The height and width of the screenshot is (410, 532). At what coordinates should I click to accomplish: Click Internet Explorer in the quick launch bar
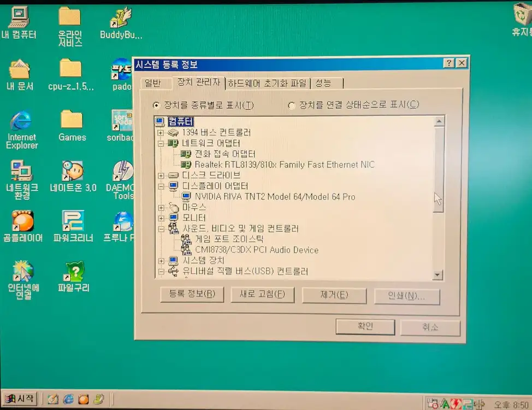(68, 399)
